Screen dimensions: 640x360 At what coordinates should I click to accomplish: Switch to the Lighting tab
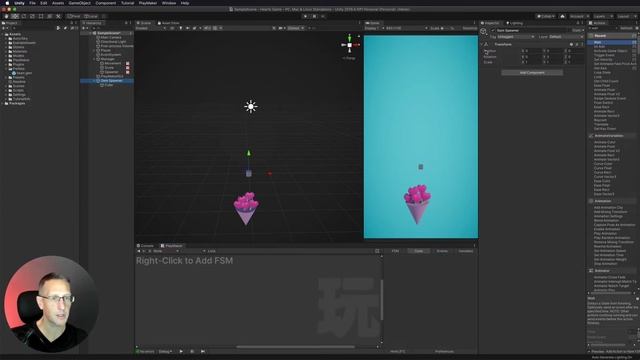point(515,23)
